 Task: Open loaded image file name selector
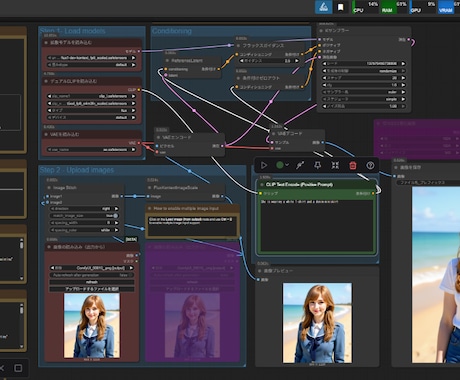(92, 268)
